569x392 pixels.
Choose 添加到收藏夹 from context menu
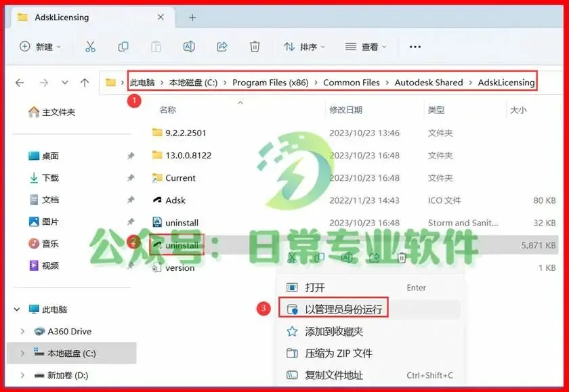(369, 331)
